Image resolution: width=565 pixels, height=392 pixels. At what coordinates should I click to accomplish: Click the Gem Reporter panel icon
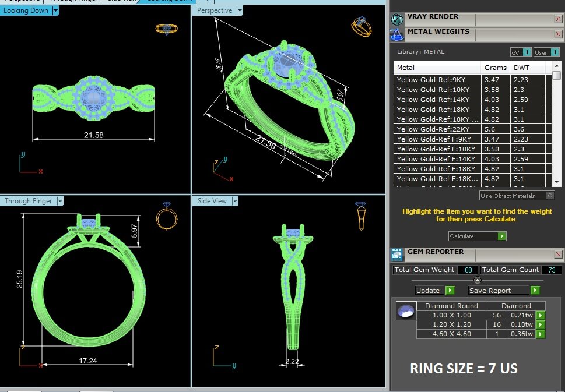pos(397,255)
